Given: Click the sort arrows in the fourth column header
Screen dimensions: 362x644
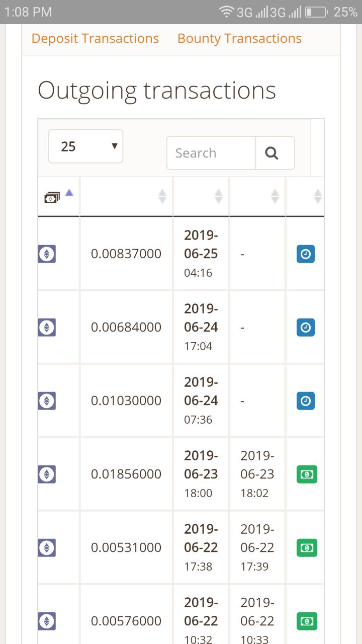Looking at the screenshot, I should (x=275, y=196).
